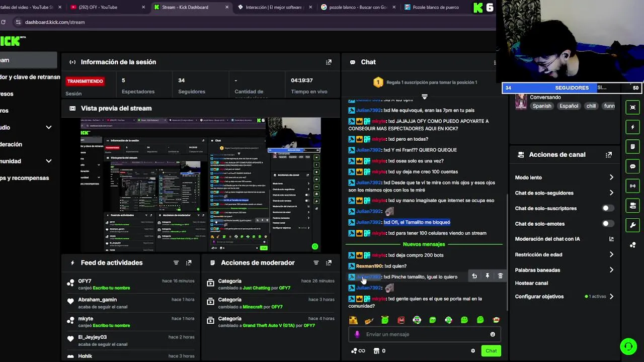Image resolution: width=644 pixels, height=362 pixels.
Task: Click followers goal progress bar overlay
Action: click(573, 88)
